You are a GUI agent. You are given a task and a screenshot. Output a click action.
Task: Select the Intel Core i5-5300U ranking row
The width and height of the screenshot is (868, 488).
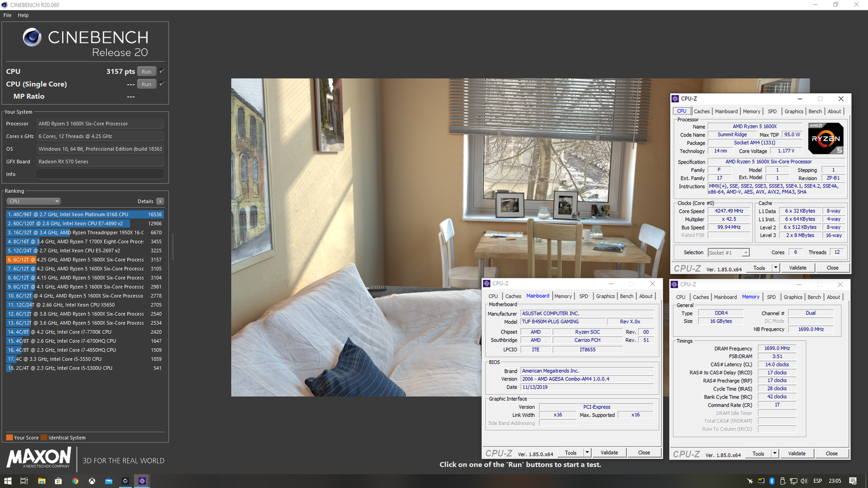point(85,368)
